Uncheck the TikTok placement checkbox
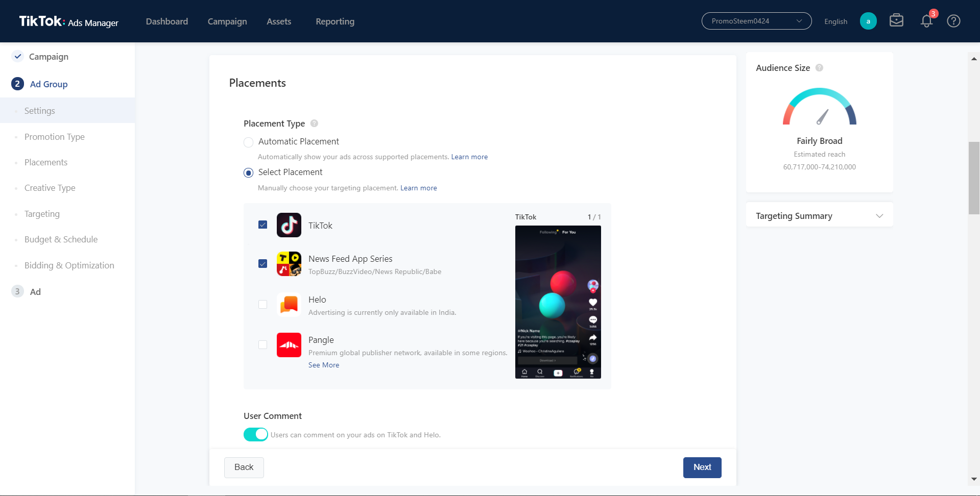Viewport: 980px width, 496px height. pos(262,225)
